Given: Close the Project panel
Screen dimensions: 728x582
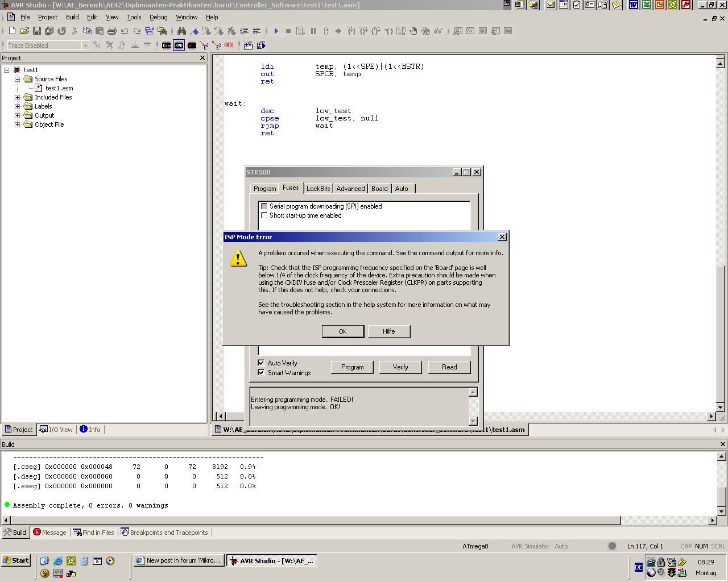Looking at the screenshot, I should click(202, 58).
